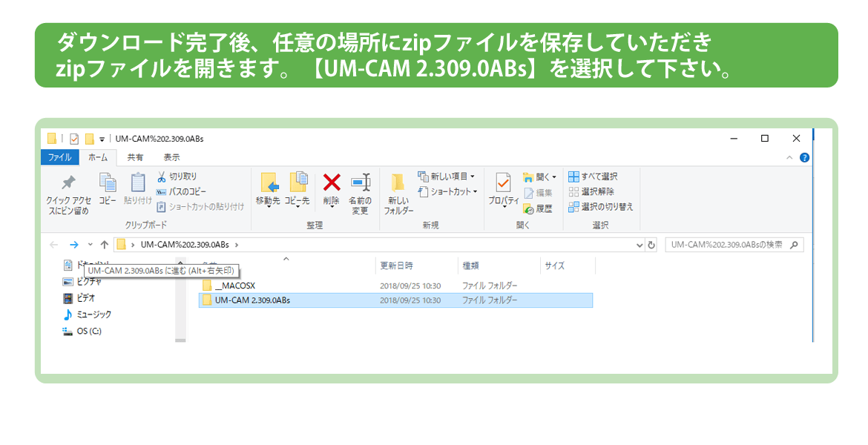Image resolution: width=868 pixels, height=445 pixels.
Task: Select OS (C:) in the navigation pane
Action: click(88, 331)
